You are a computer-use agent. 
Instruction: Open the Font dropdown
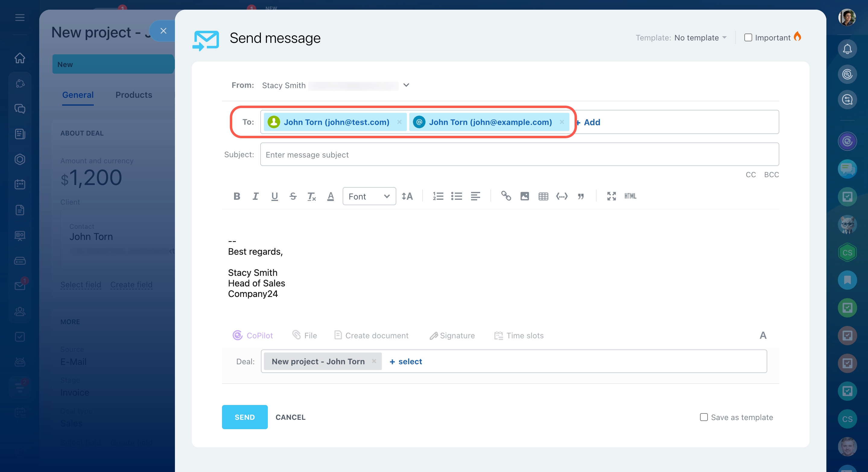point(369,196)
